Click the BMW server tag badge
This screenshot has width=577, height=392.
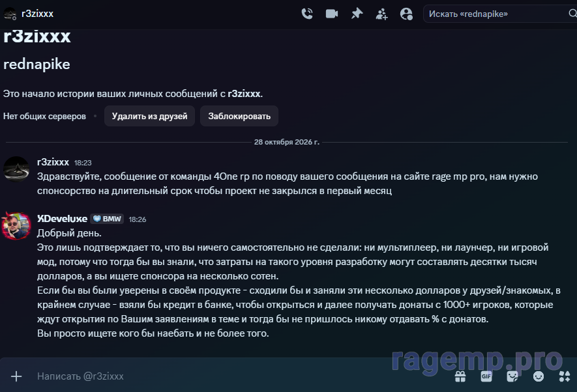pyautogui.click(x=107, y=219)
